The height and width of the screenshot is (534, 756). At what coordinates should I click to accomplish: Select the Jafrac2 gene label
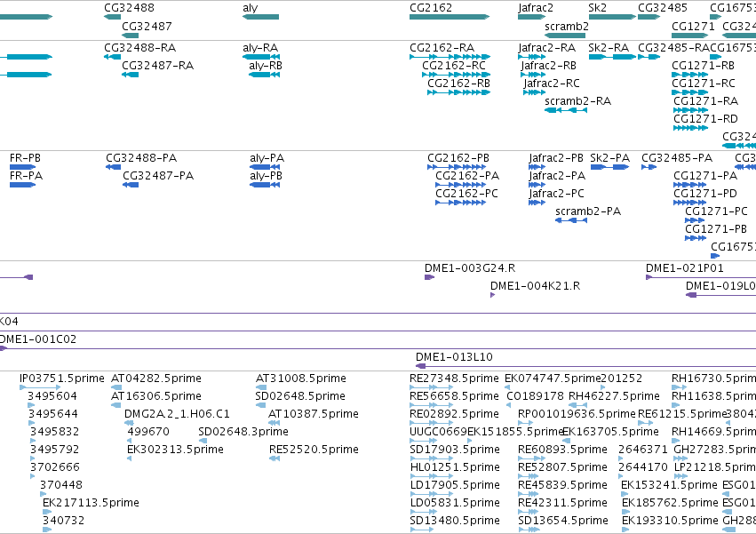click(536, 8)
